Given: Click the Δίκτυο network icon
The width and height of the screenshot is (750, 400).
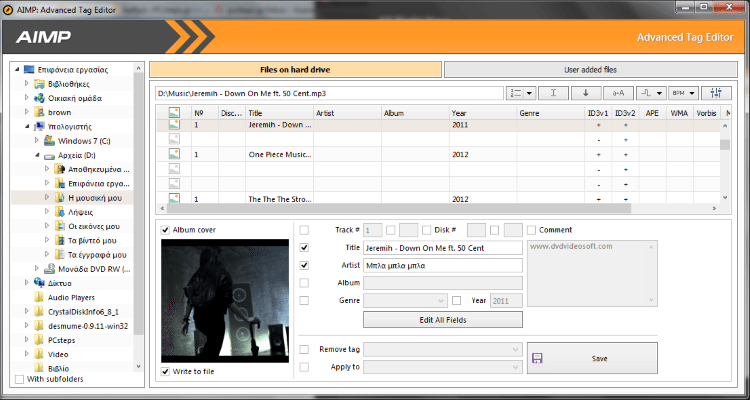Looking at the screenshot, I should (39, 283).
